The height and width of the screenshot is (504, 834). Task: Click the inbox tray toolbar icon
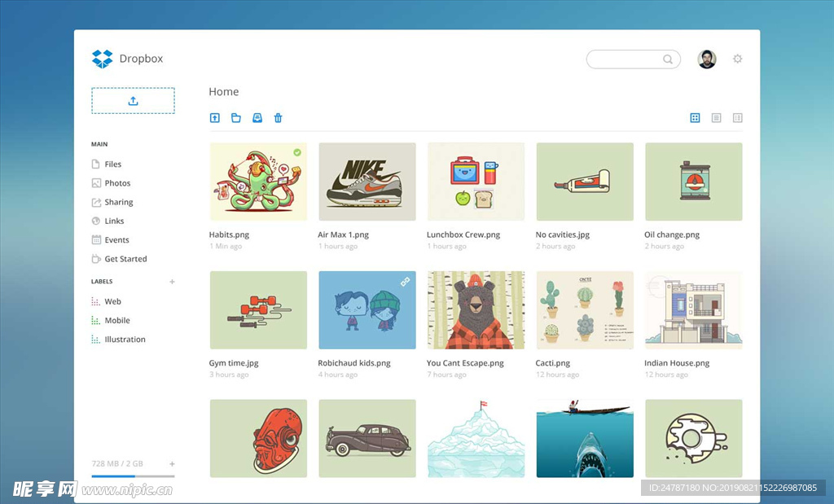click(257, 118)
